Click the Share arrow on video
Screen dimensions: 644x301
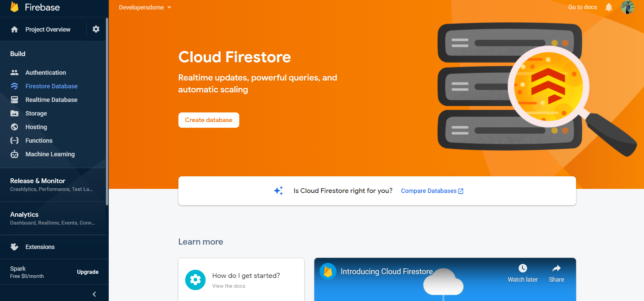click(x=556, y=268)
